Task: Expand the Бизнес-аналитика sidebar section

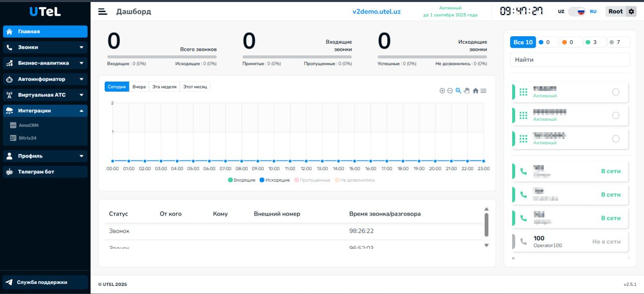Action: point(45,63)
